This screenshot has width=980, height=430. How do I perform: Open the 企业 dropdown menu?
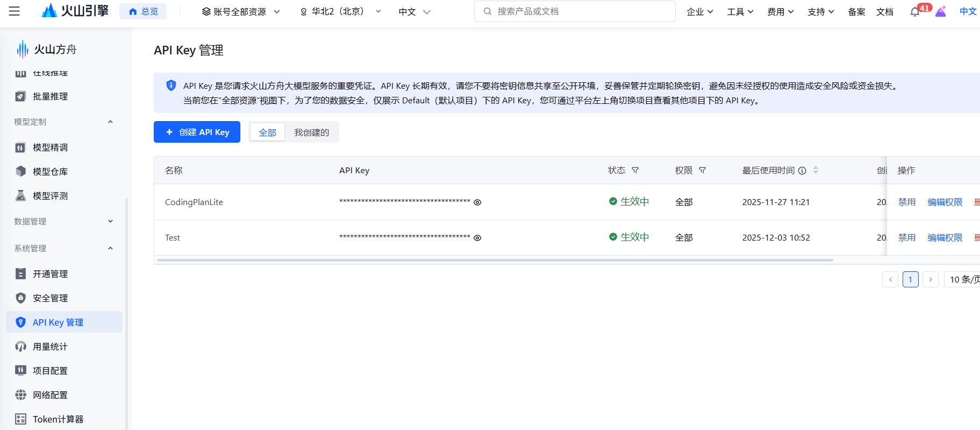click(x=700, y=11)
